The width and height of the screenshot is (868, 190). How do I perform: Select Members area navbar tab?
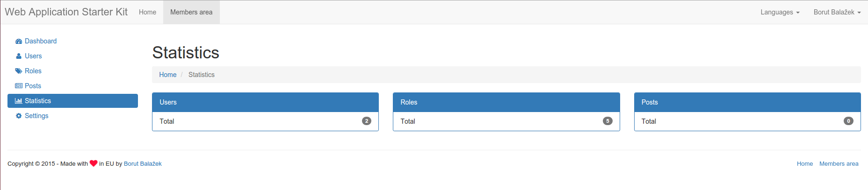tap(191, 12)
